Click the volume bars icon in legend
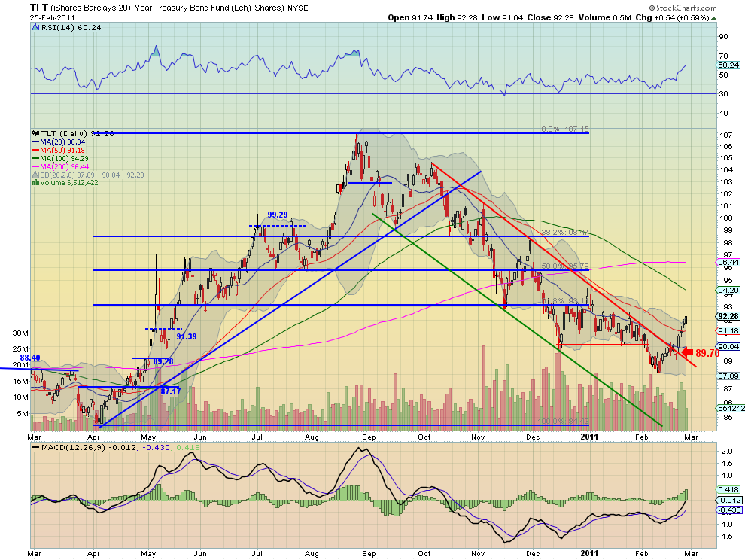The width and height of the screenshot is (745, 560). click(x=35, y=183)
